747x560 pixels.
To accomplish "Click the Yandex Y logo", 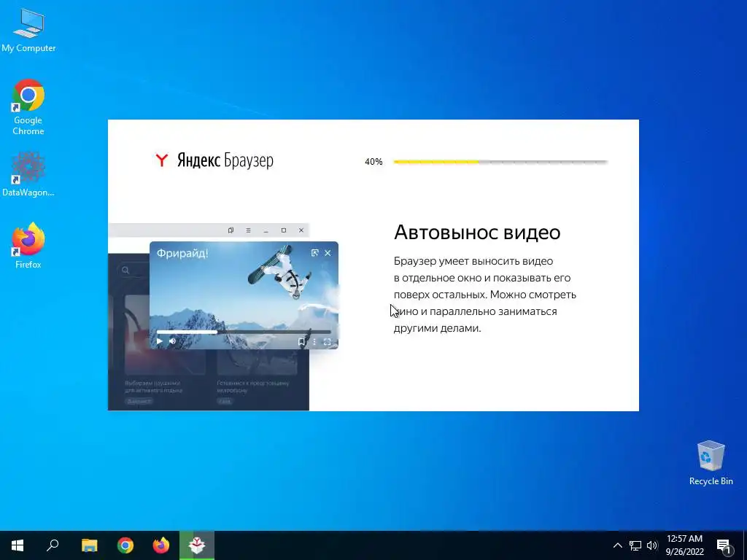I will [x=162, y=160].
